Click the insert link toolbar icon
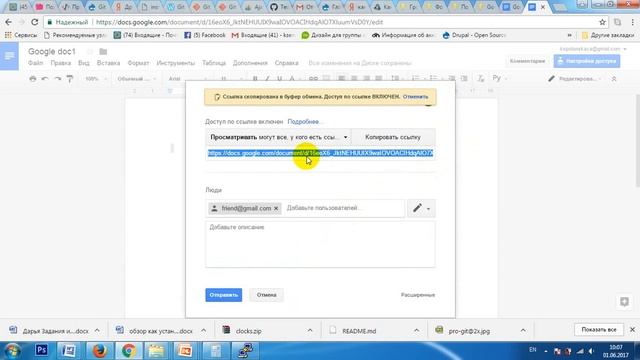This screenshot has width=640, height=360. point(313,78)
